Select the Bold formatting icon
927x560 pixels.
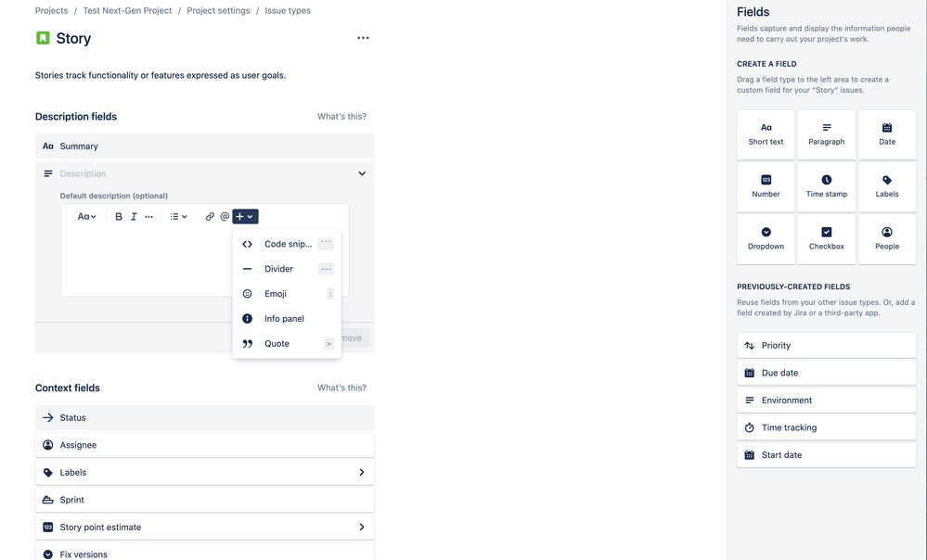[118, 215]
